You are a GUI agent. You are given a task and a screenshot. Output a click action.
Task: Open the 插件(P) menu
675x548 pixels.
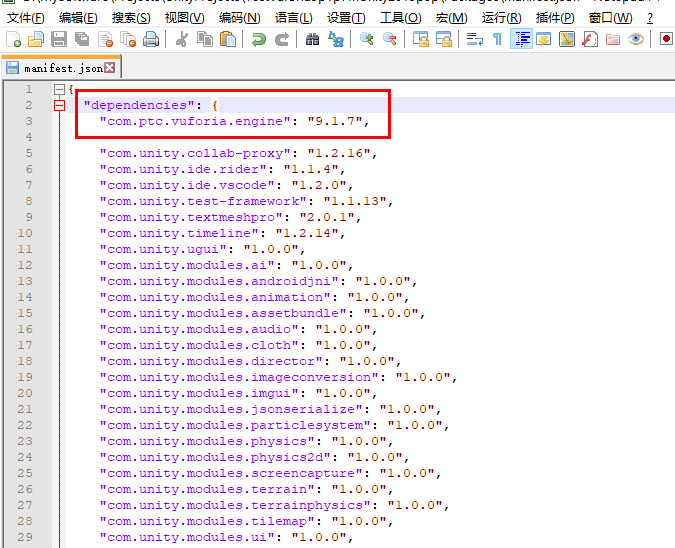[x=555, y=18]
